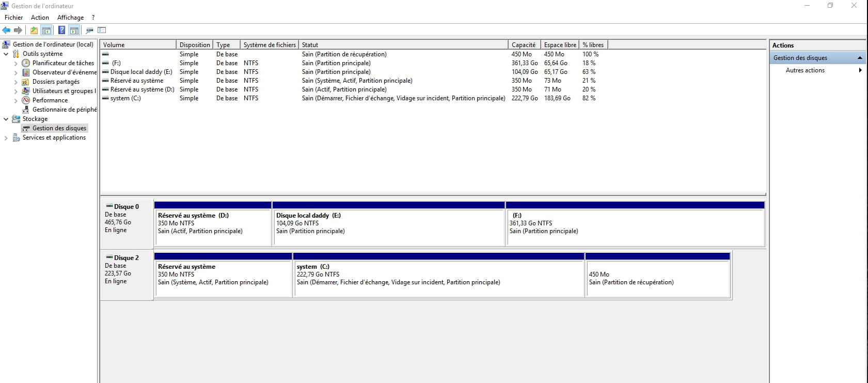Click the gray Forward arrow in toolbar
Viewport: 868px width, 383px height.
tap(18, 30)
